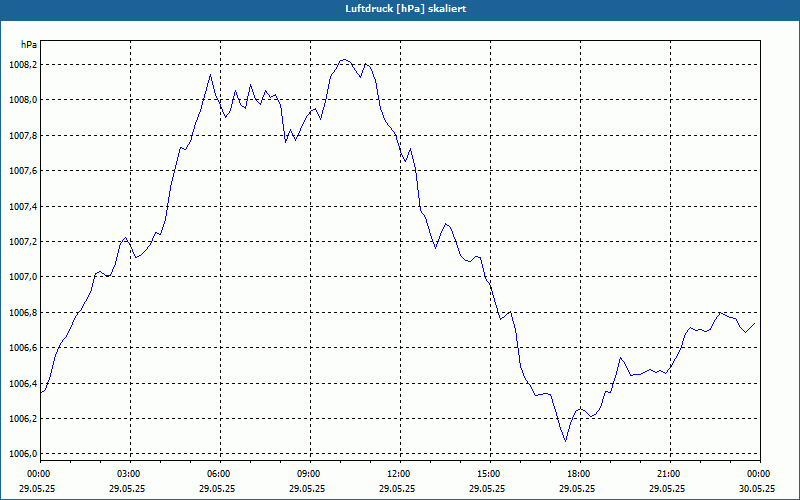The width and height of the screenshot is (800, 500).
Task: Click the 03:00 time axis label
Action: (x=130, y=474)
